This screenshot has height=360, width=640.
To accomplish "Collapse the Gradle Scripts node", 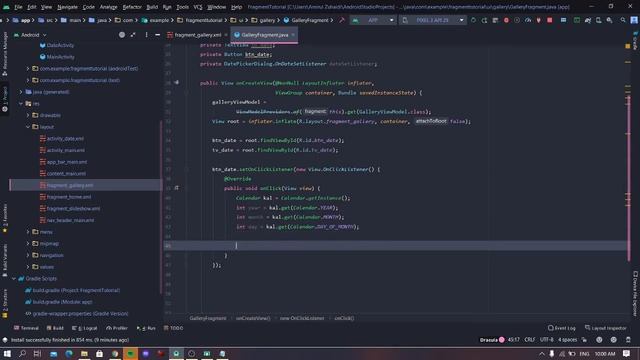I will [x=14, y=278].
